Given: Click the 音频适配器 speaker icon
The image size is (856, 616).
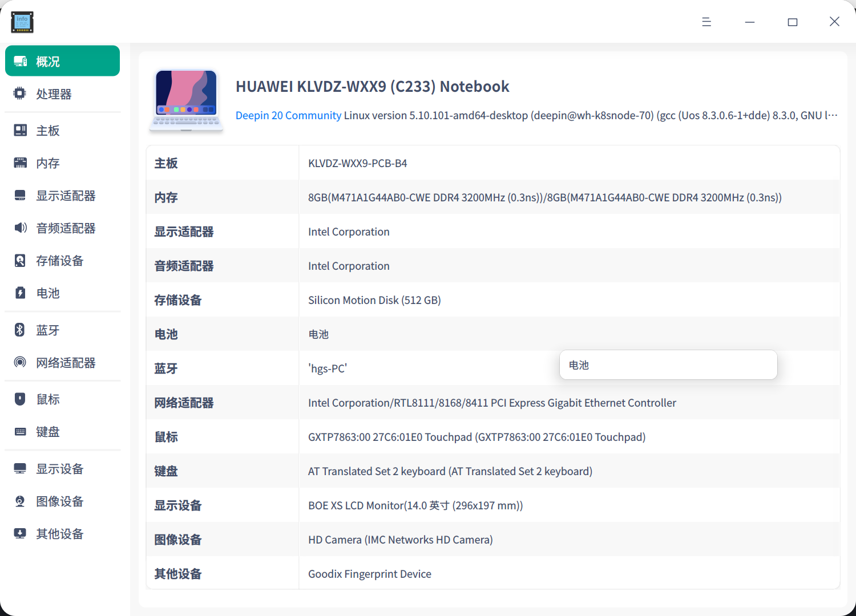Looking at the screenshot, I should pos(20,228).
